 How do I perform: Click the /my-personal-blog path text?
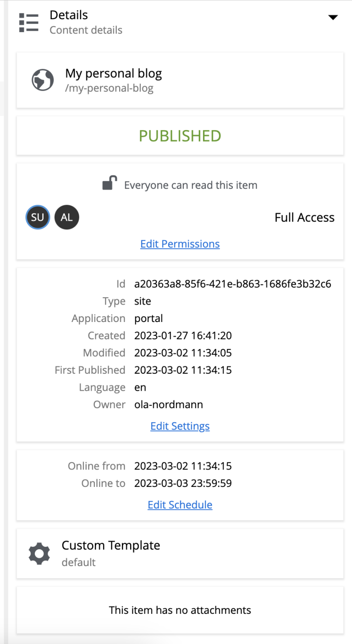109,88
